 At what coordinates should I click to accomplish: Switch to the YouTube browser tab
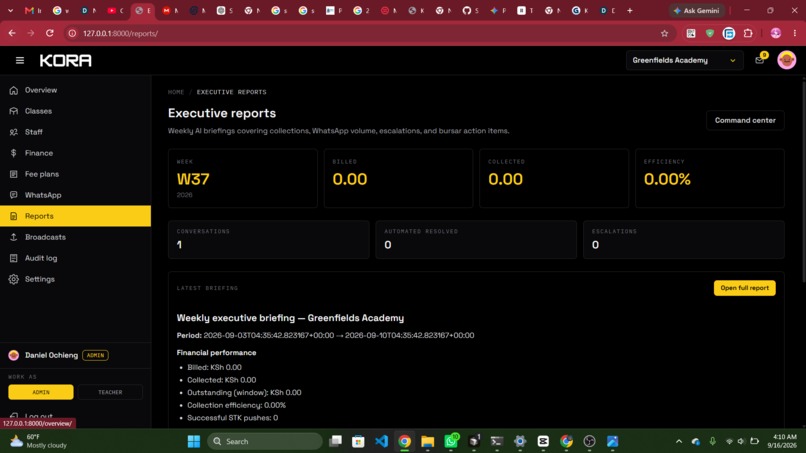[115, 10]
